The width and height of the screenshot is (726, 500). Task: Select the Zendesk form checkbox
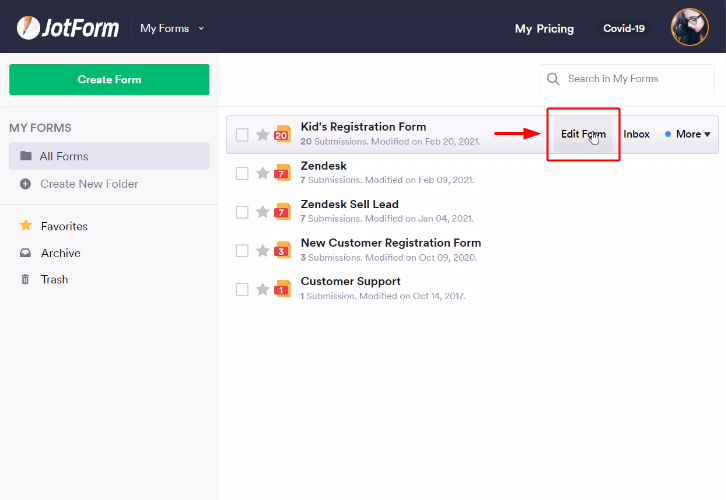(242, 173)
